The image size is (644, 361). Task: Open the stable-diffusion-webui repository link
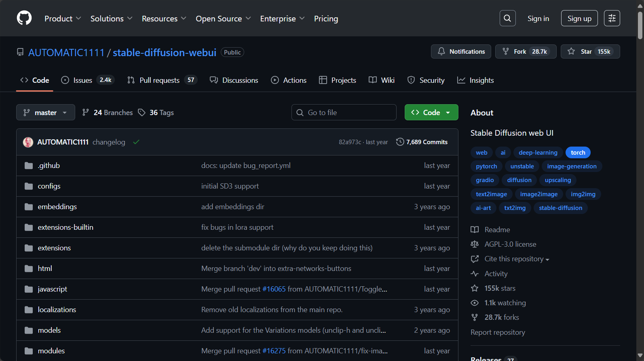pos(165,52)
